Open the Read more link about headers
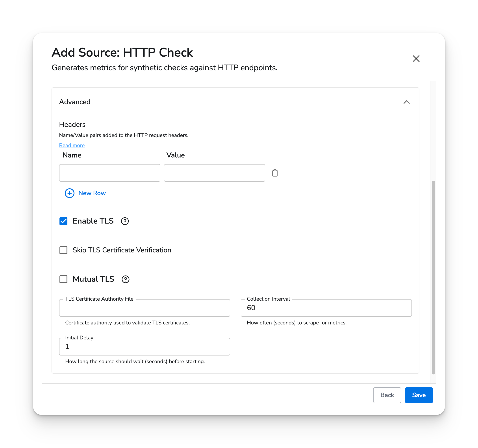 click(x=71, y=145)
